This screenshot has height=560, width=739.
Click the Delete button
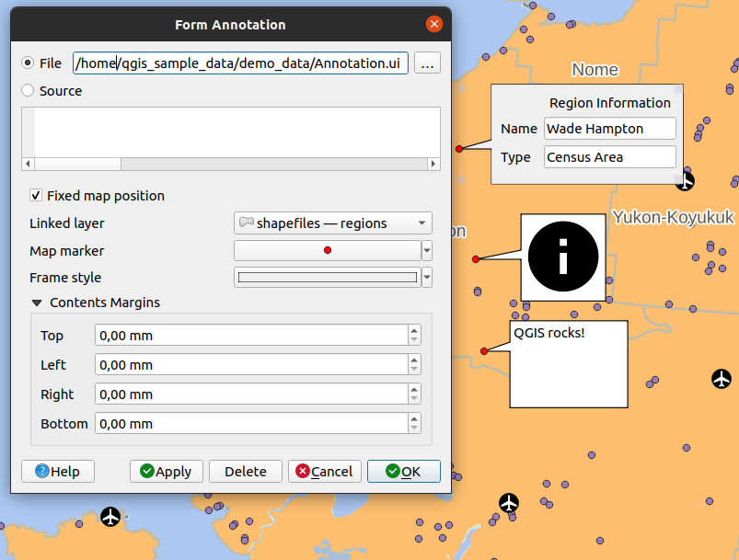coord(246,472)
